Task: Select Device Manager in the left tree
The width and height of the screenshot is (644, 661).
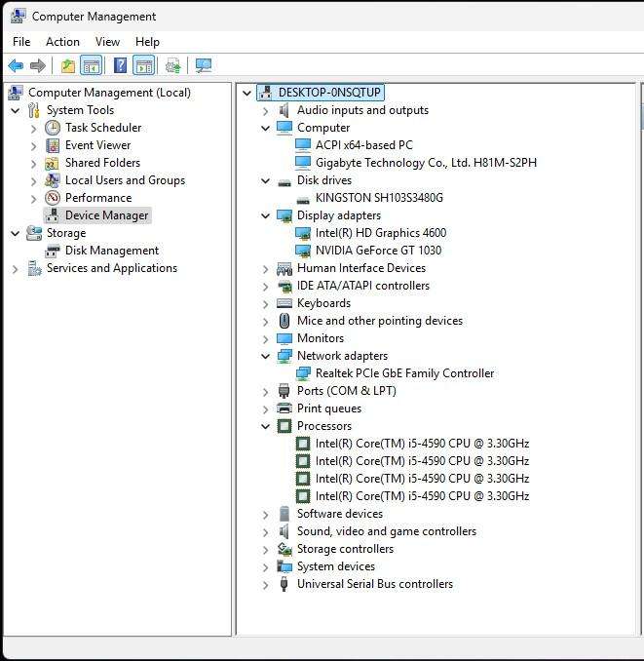Action: [97, 215]
